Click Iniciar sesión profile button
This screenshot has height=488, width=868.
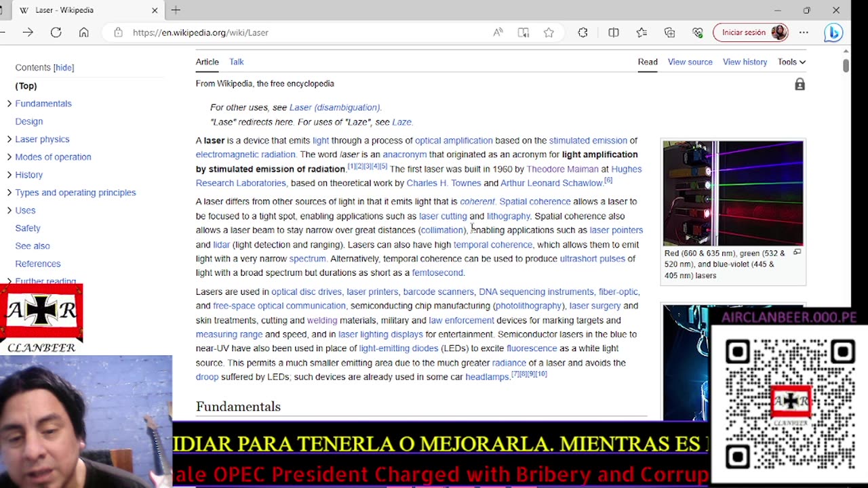click(x=751, y=33)
